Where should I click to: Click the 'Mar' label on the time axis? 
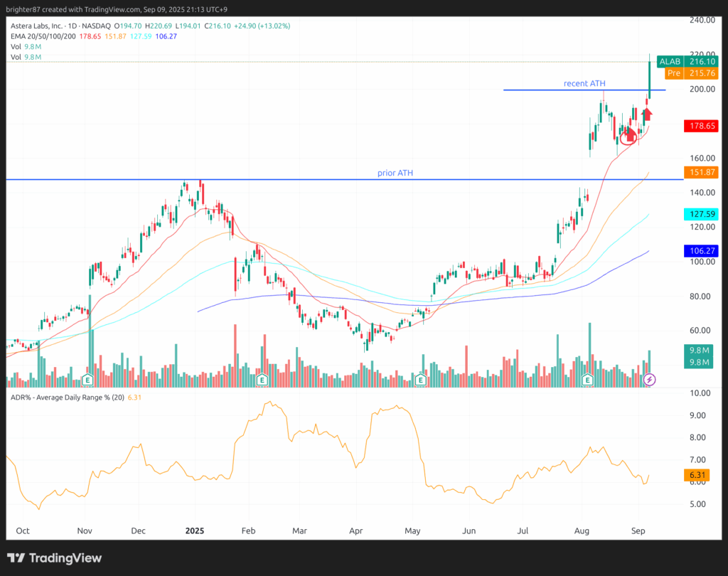(299, 531)
